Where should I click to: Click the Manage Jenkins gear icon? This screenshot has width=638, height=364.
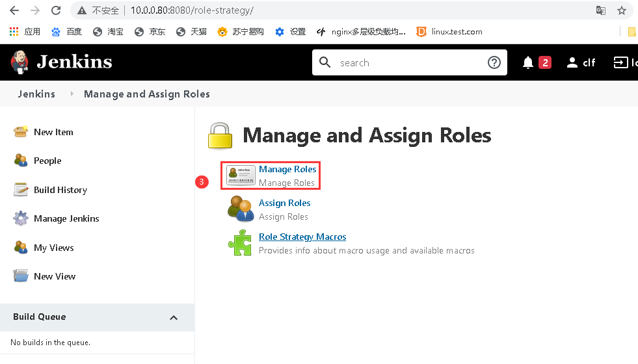click(20, 218)
